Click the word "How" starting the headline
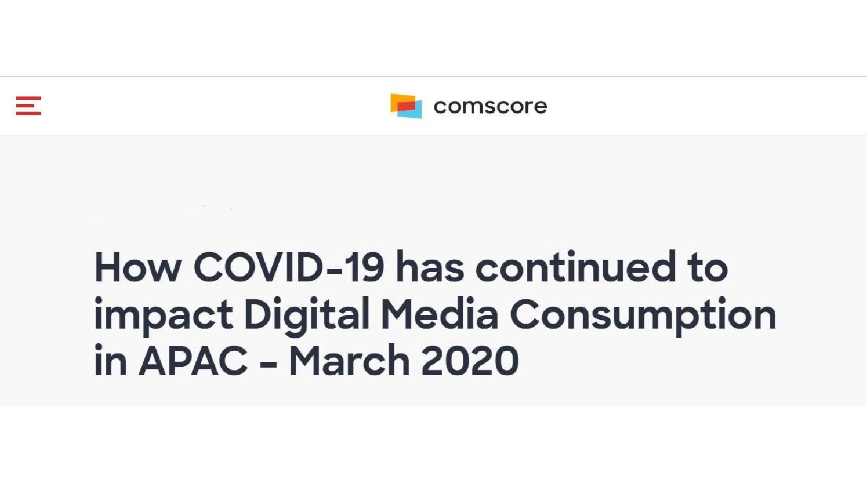 [138, 267]
